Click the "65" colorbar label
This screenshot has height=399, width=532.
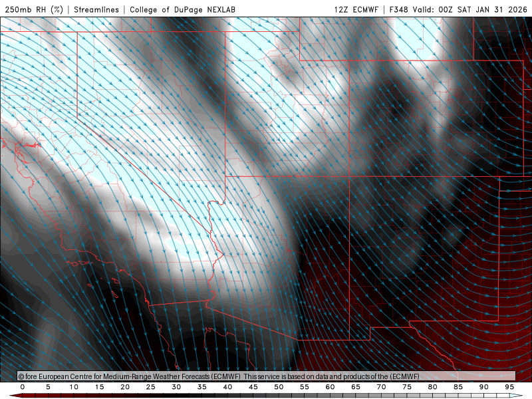pos(356,387)
